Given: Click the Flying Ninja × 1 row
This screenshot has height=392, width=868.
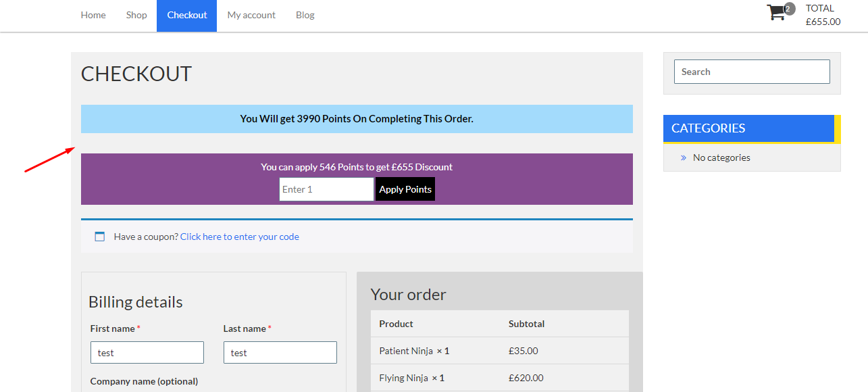Looking at the screenshot, I should click(x=500, y=378).
